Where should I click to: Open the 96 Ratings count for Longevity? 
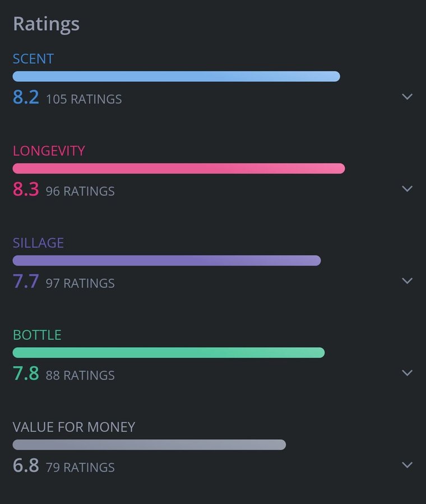[80, 192]
